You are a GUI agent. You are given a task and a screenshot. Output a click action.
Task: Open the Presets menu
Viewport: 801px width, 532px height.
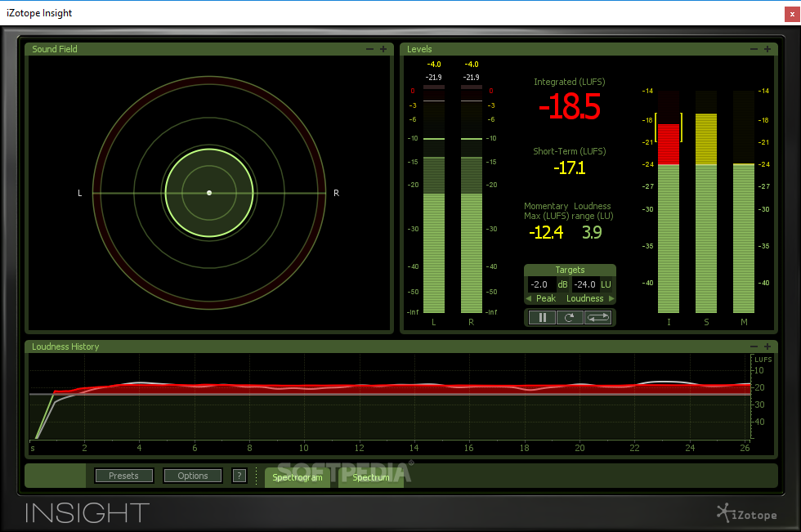(123, 476)
